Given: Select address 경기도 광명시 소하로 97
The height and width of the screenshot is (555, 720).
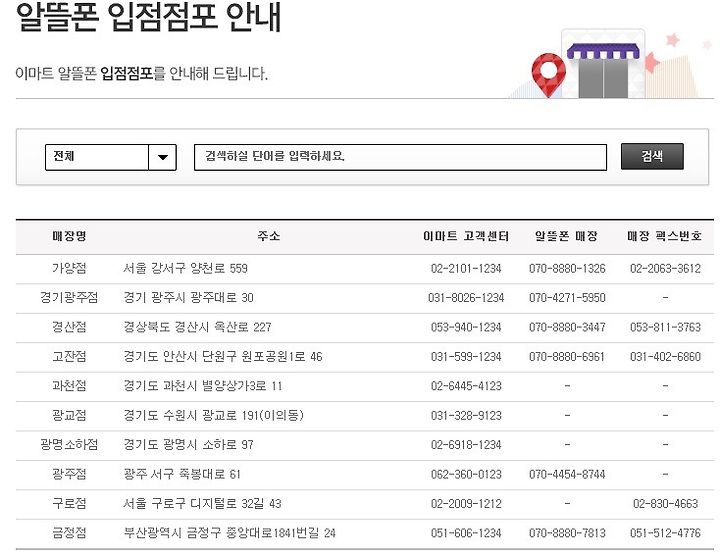Looking at the screenshot, I should coord(188,444).
